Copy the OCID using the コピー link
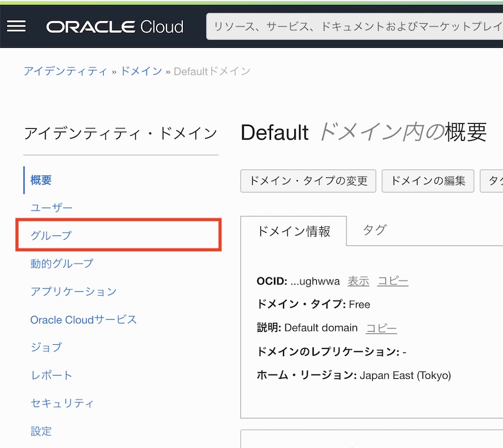503x448 pixels. 392,281
